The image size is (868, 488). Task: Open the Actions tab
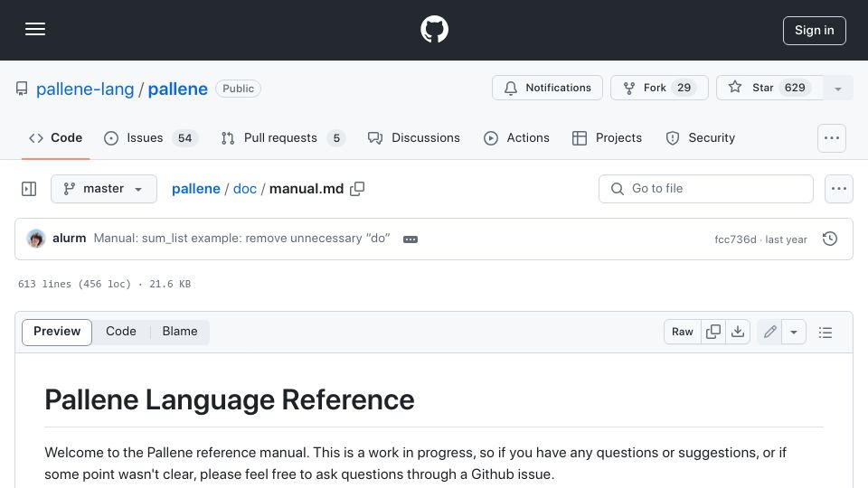[516, 137]
